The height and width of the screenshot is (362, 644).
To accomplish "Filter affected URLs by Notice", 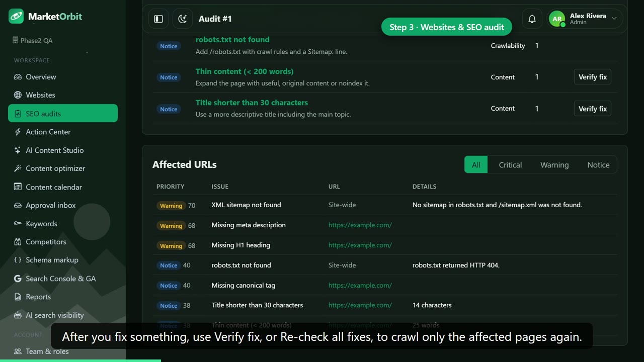I will point(598,165).
